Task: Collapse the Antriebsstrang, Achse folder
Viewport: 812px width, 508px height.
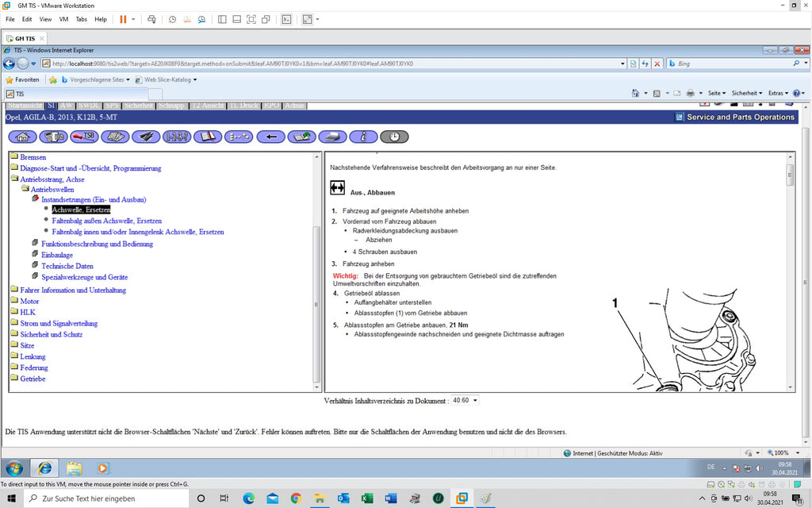Action: click(14, 179)
